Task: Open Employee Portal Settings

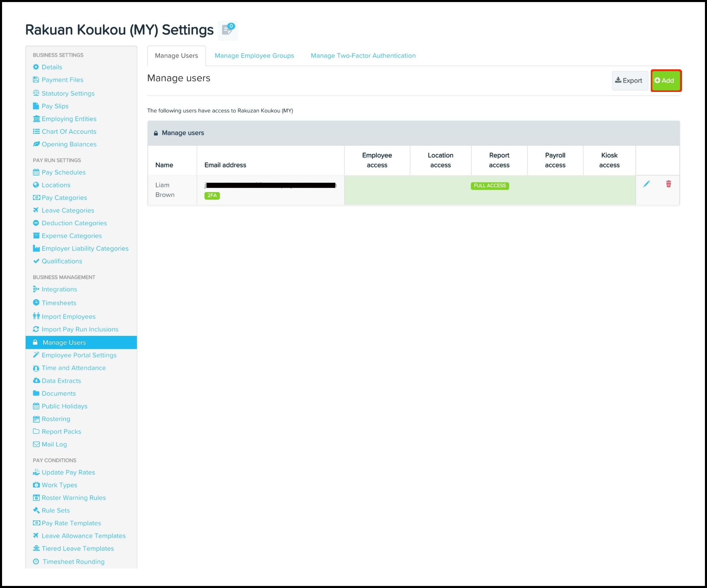Action: point(79,355)
